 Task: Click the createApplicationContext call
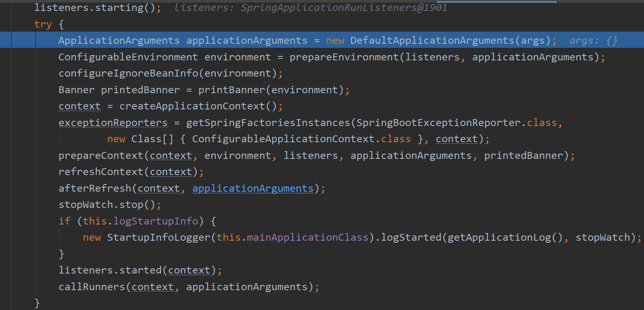coord(192,106)
